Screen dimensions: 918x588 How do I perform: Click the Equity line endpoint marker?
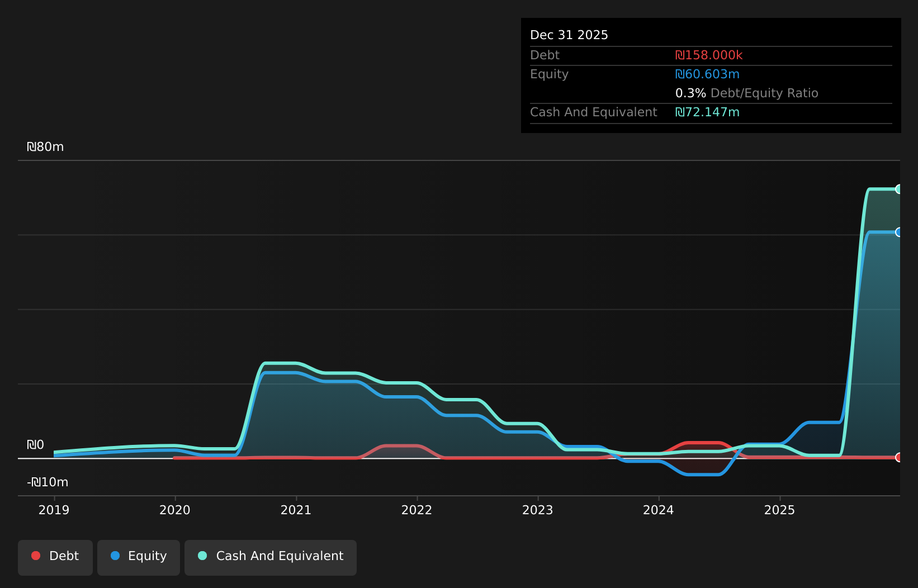click(899, 232)
